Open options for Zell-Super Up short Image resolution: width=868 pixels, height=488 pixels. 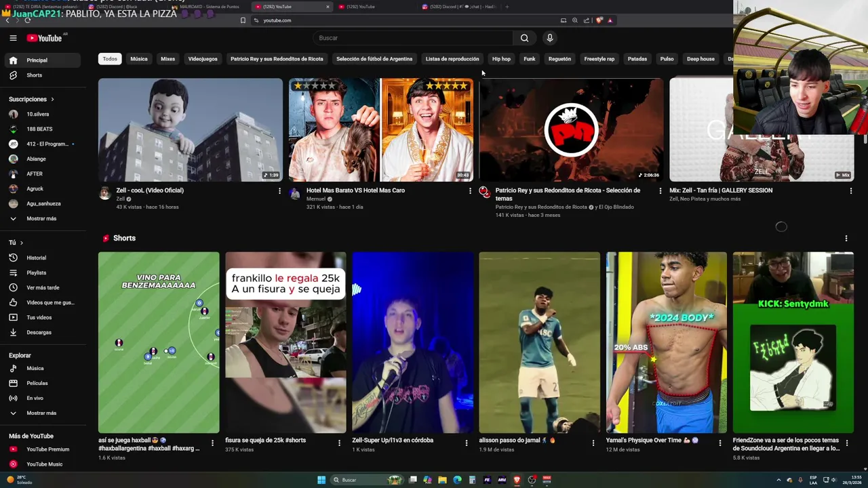[466, 443]
